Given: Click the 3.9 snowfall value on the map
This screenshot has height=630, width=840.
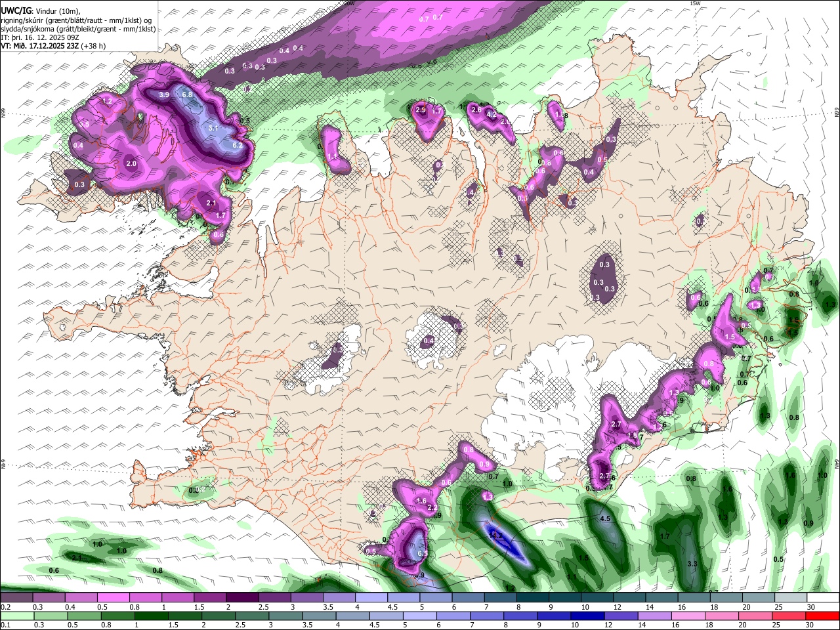Looking at the screenshot, I should point(164,95).
